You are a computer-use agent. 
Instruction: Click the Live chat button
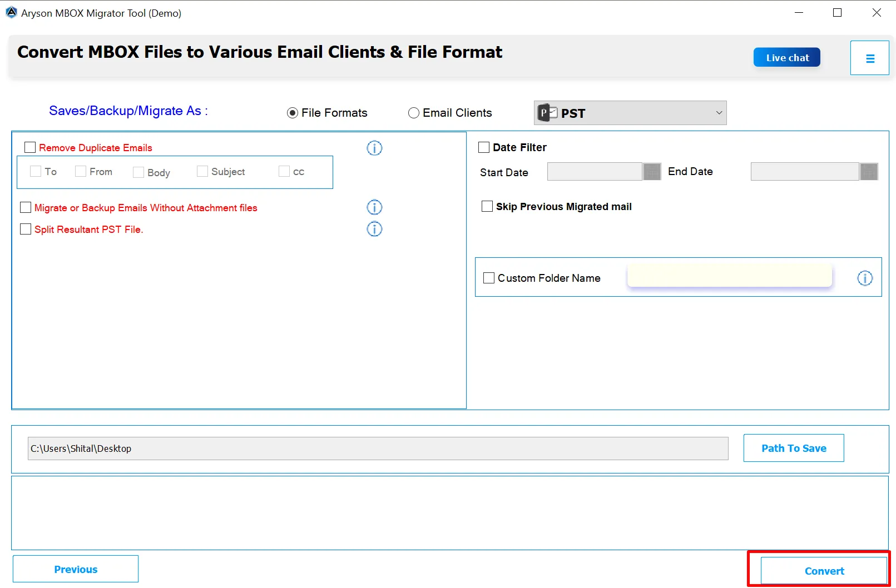coord(786,57)
